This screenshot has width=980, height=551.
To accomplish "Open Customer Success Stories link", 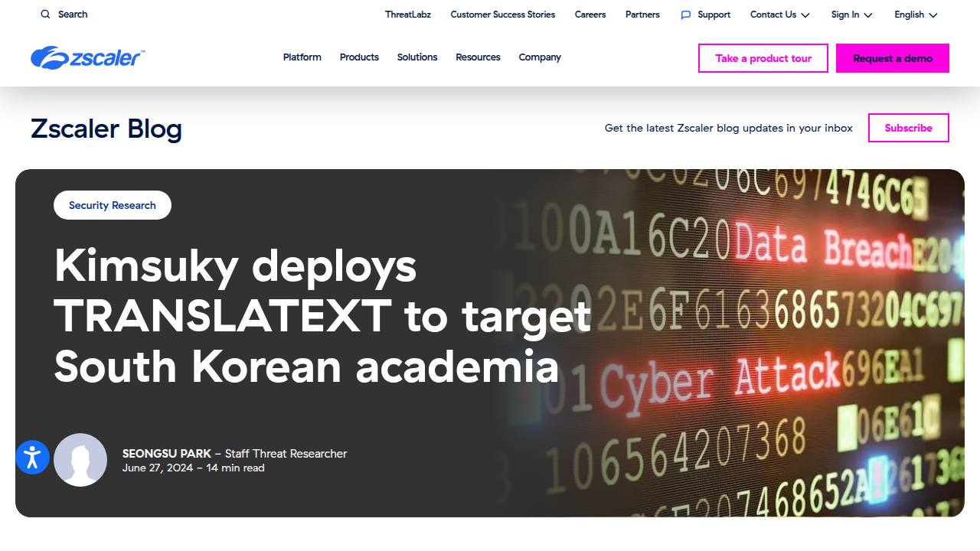I will pyautogui.click(x=503, y=15).
